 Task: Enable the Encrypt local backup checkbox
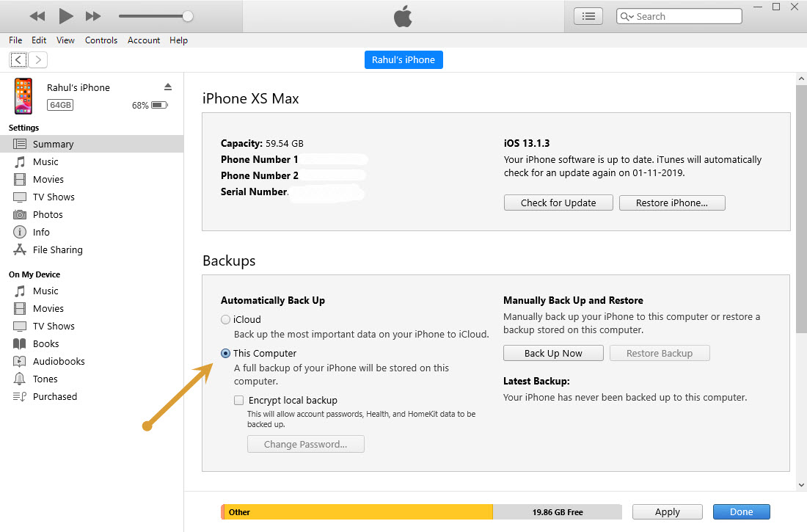(239, 400)
